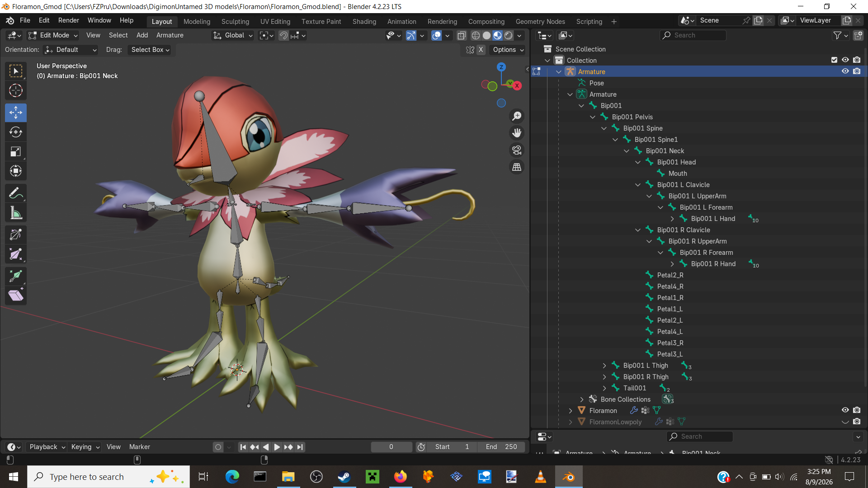Open the Default orientation dropdown

tap(71, 50)
